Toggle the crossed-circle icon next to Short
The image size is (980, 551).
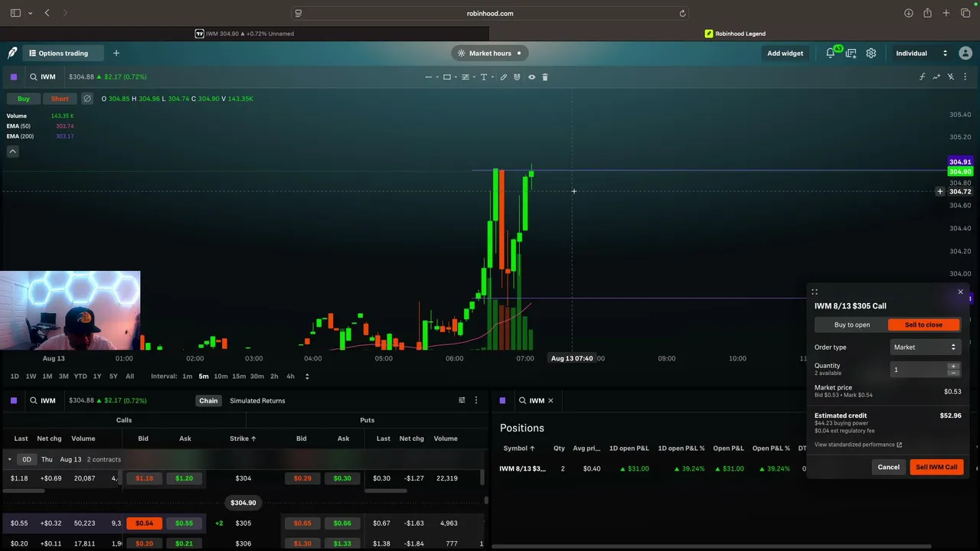(87, 99)
